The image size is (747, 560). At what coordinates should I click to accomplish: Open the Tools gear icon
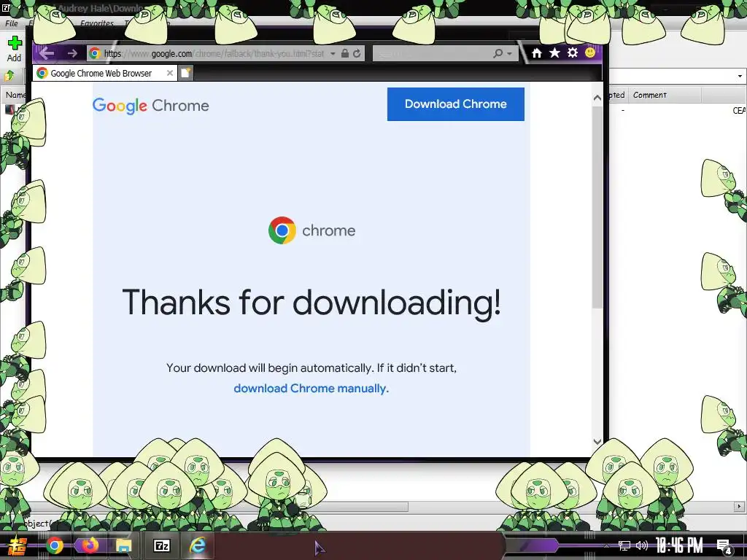tap(573, 52)
